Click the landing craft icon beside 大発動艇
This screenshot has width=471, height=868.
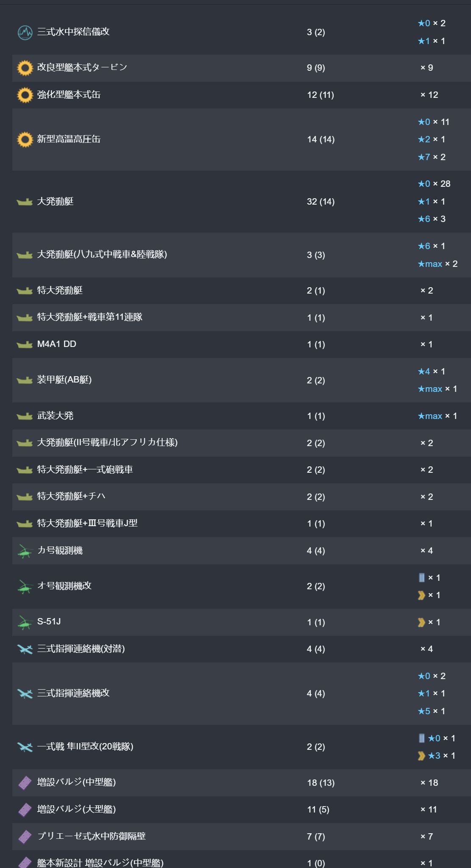click(25, 202)
